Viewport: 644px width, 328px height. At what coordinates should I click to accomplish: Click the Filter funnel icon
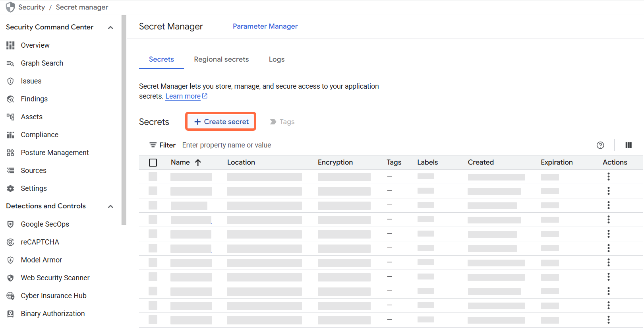click(153, 145)
